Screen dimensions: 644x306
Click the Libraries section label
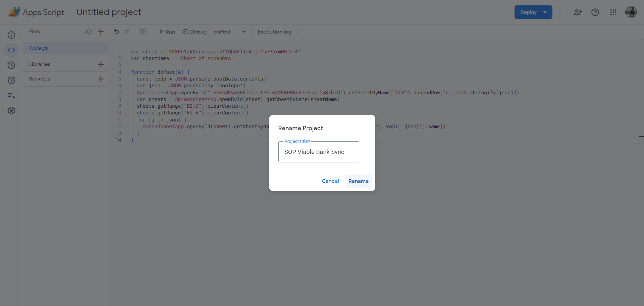[x=40, y=64]
